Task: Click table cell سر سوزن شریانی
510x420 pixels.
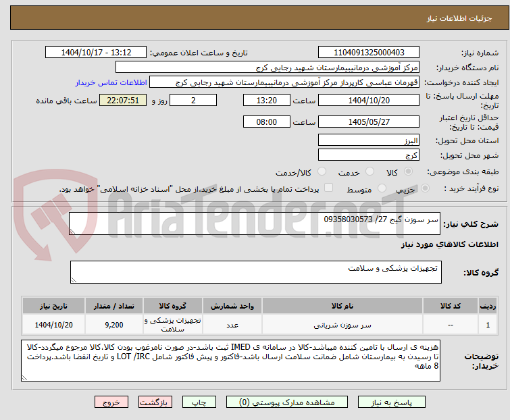Action: coord(342,325)
